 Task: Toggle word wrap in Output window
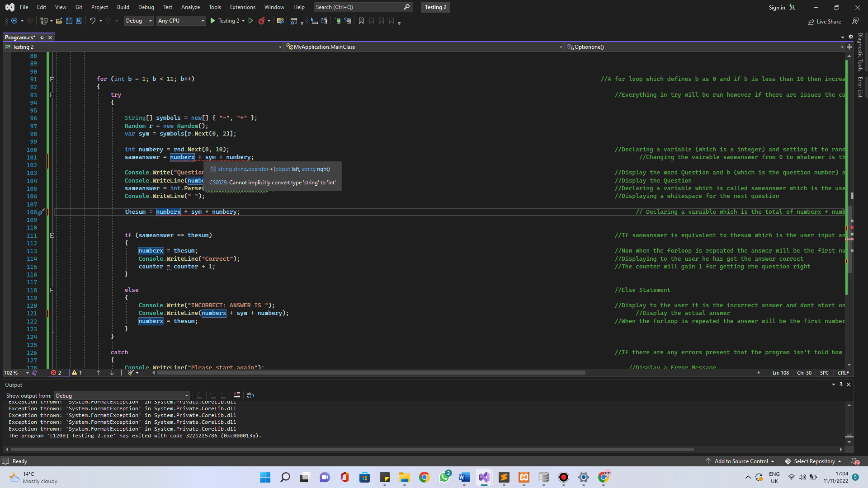(x=250, y=395)
